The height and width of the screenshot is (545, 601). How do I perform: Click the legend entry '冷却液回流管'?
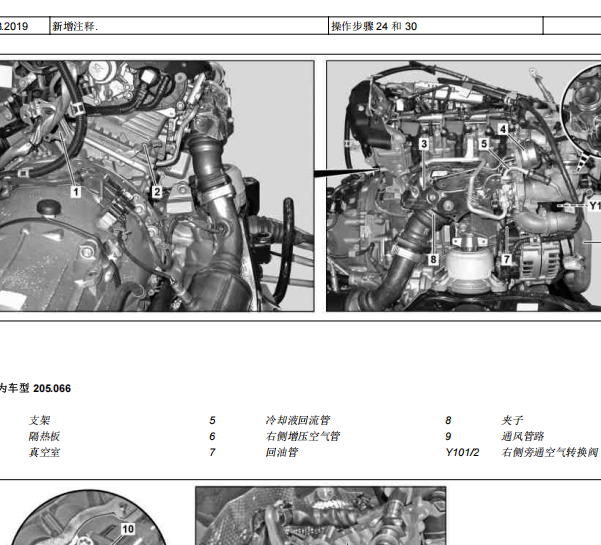pos(298,420)
